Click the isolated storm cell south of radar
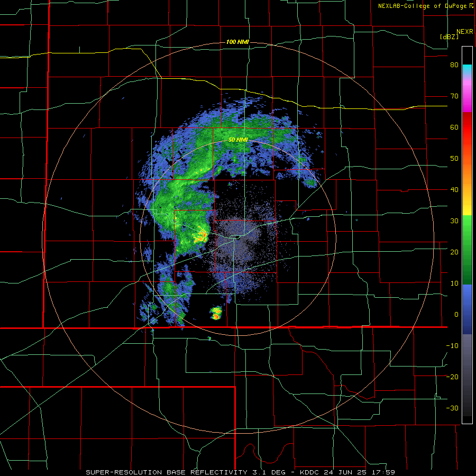476x476 pixels. (216, 313)
